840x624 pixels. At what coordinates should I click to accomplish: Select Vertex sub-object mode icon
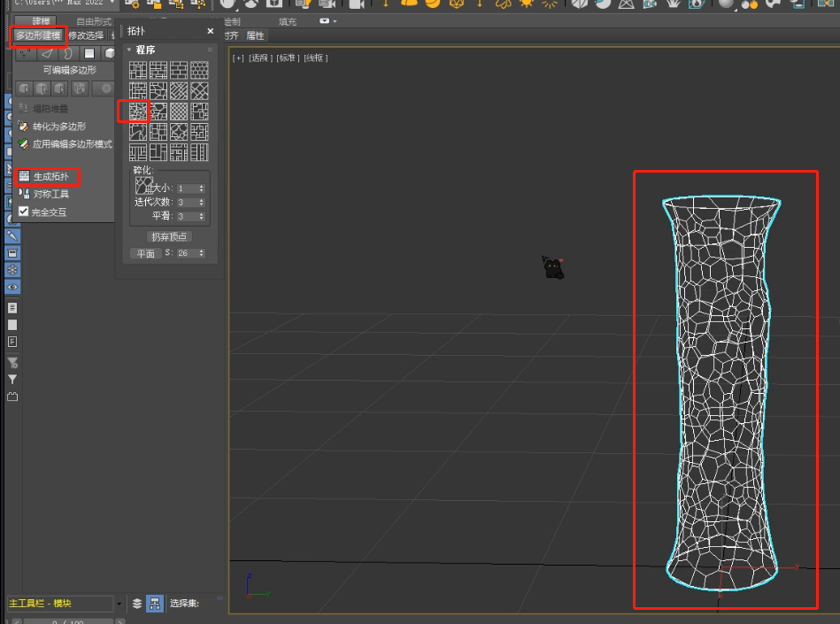tap(25, 54)
